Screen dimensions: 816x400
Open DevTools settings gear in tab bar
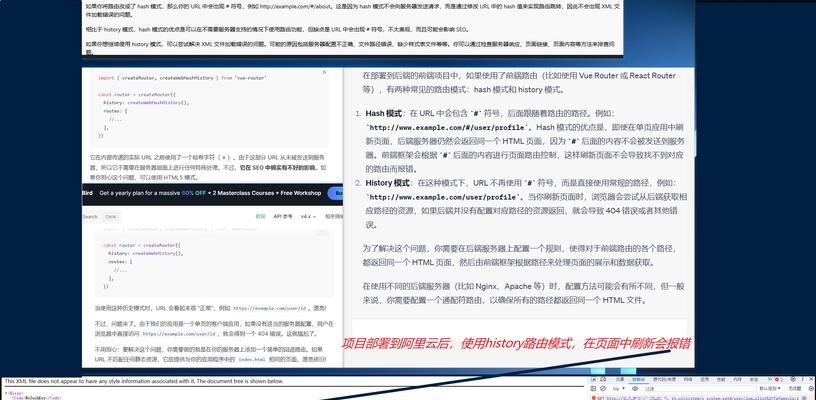(793, 380)
